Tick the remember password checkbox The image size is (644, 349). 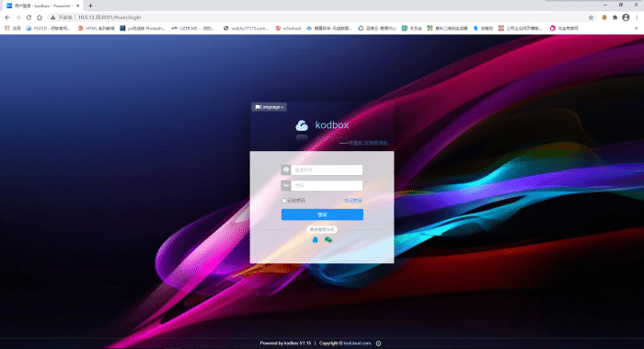click(283, 201)
